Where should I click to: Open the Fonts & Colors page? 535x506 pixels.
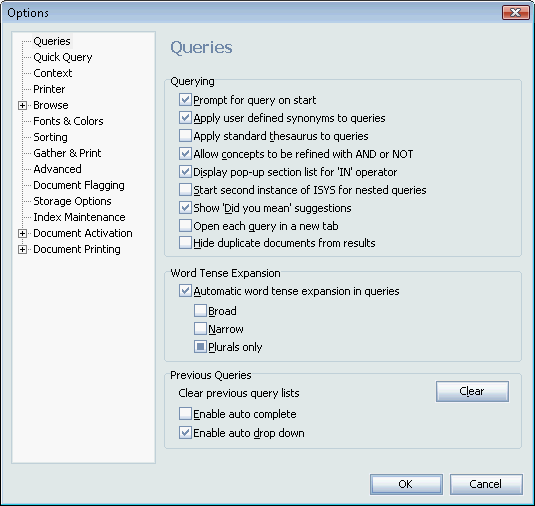[68, 121]
